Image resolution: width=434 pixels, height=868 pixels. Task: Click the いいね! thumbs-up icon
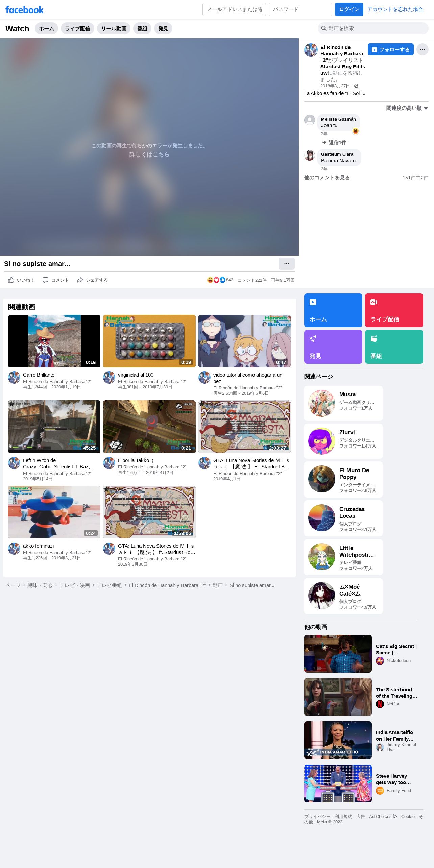[11, 280]
